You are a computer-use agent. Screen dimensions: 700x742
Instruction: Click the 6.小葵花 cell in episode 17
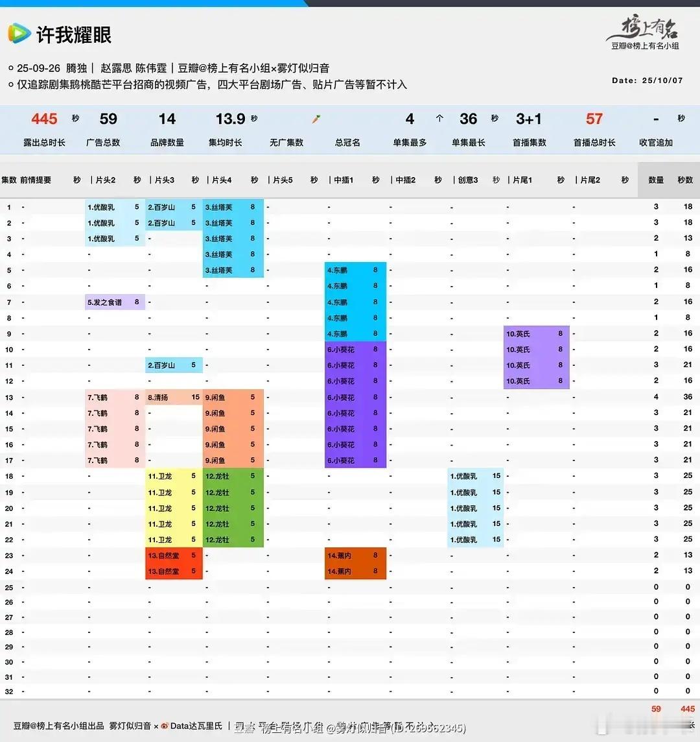click(355, 461)
